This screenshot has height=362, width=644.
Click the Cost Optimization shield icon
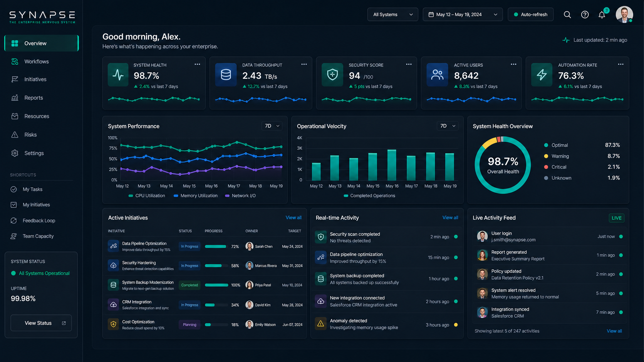click(x=113, y=324)
